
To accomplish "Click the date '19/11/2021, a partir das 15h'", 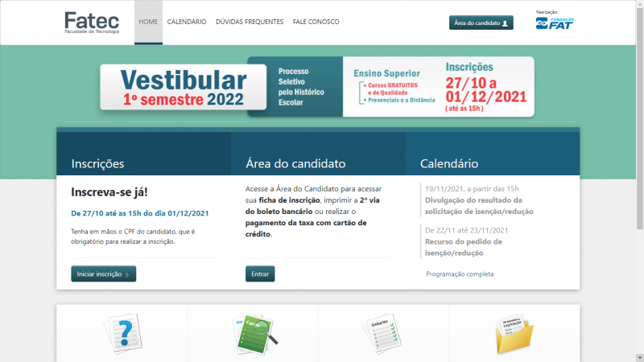I will (x=472, y=189).
